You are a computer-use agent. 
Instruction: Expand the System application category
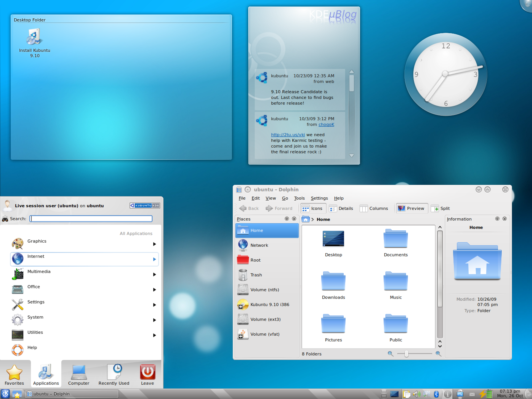[x=84, y=320]
